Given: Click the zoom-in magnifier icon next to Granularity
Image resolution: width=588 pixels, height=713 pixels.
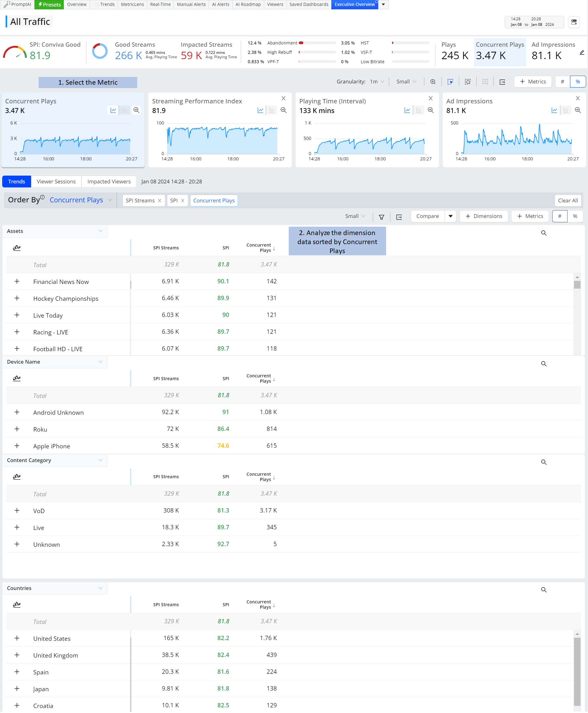Looking at the screenshot, I should [433, 82].
